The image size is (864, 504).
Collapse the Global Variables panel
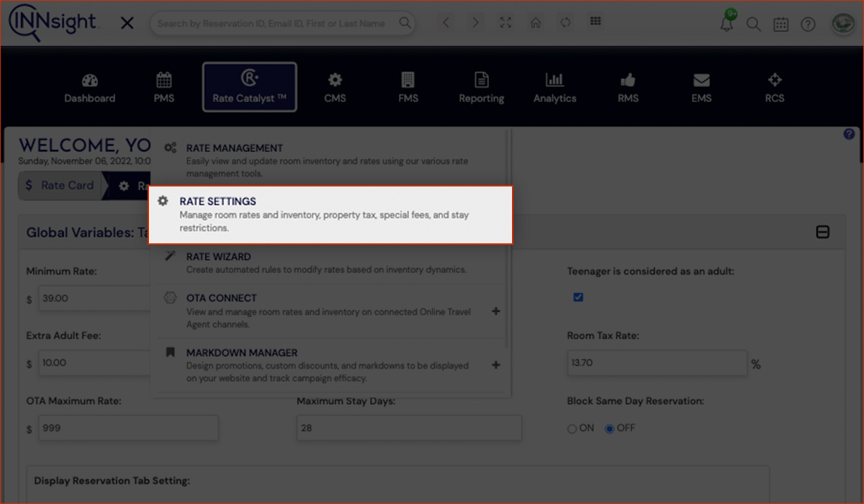tap(822, 232)
